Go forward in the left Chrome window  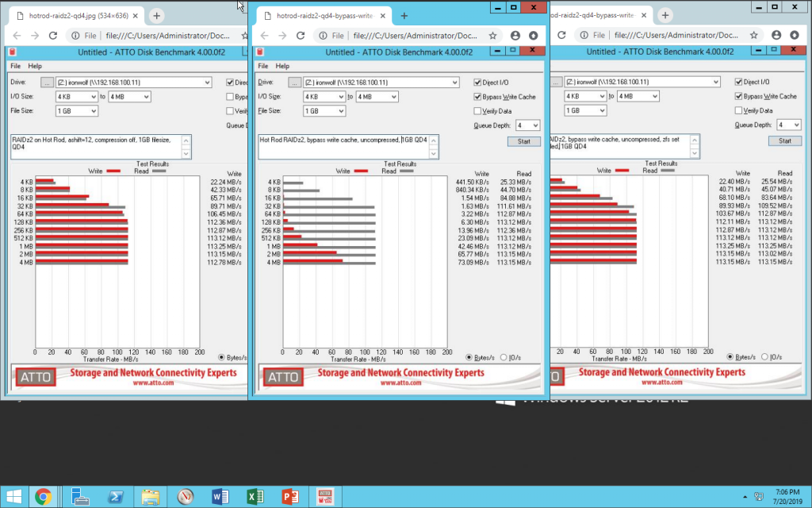click(x=35, y=35)
